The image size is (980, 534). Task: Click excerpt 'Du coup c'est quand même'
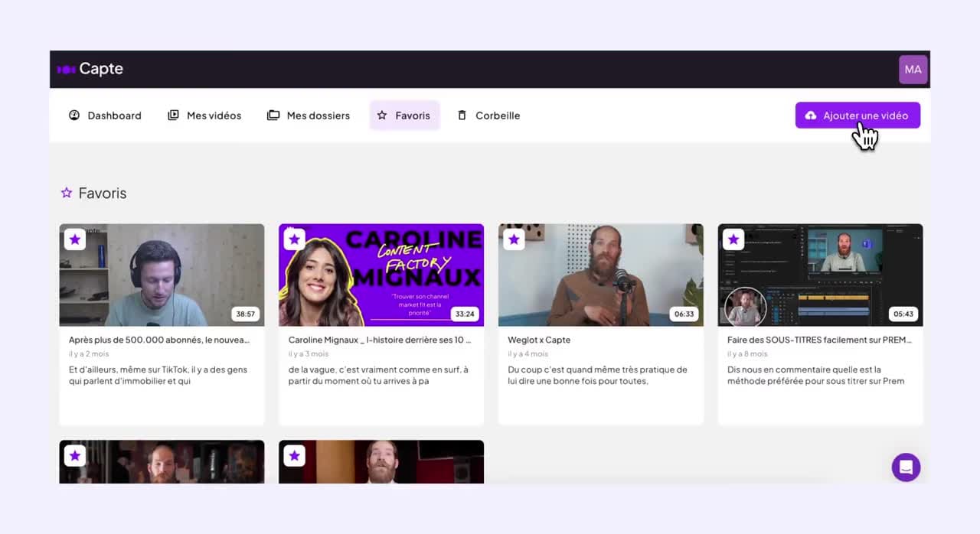tap(598, 375)
